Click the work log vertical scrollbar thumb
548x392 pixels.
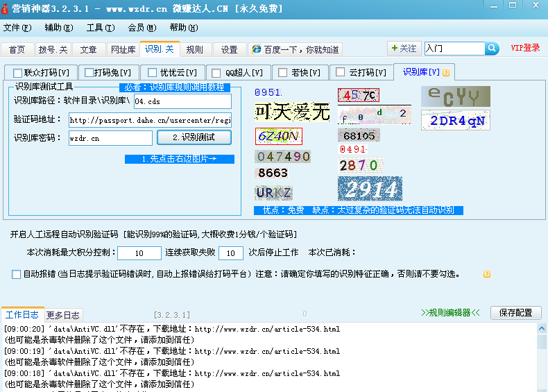[542, 341]
